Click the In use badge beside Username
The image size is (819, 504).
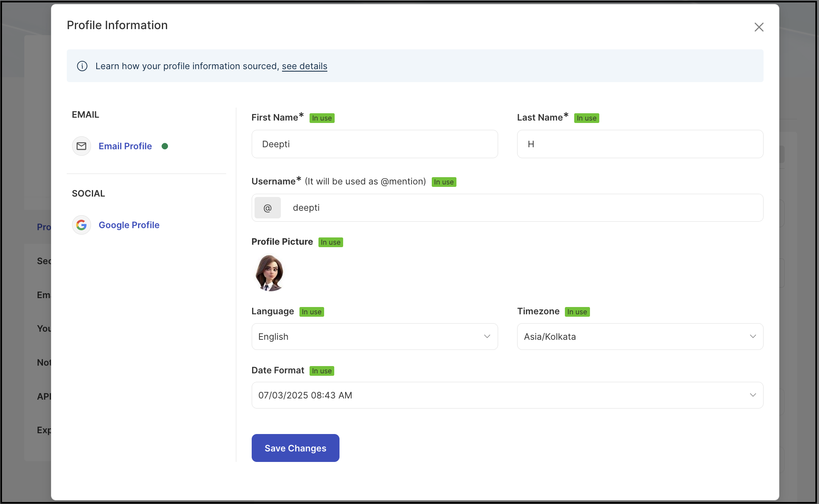(x=444, y=182)
